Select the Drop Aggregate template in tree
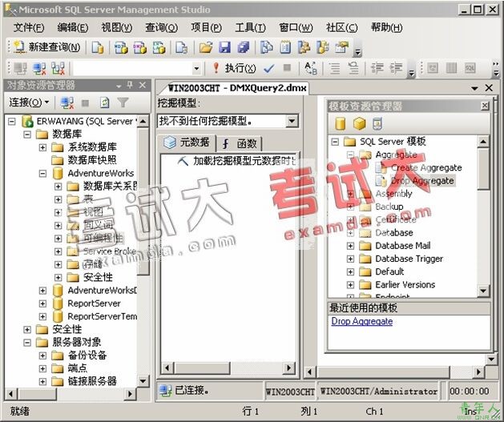Screen dimensions: 504x422 (422, 181)
